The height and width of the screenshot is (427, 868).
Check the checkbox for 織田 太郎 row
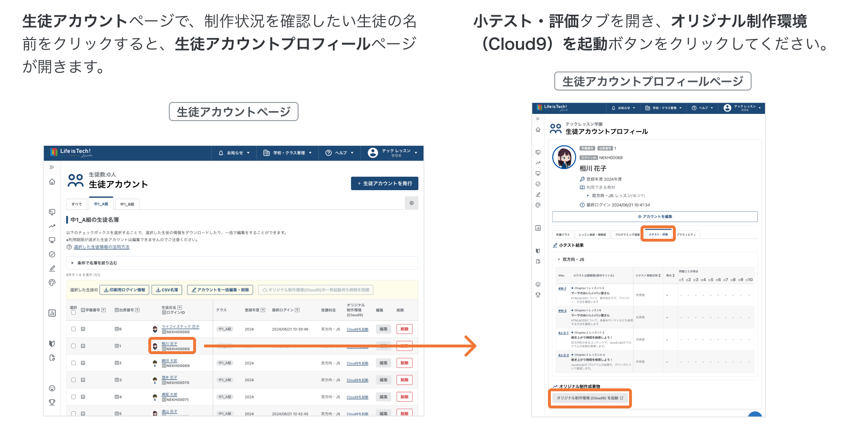click(x=73, y=363)
